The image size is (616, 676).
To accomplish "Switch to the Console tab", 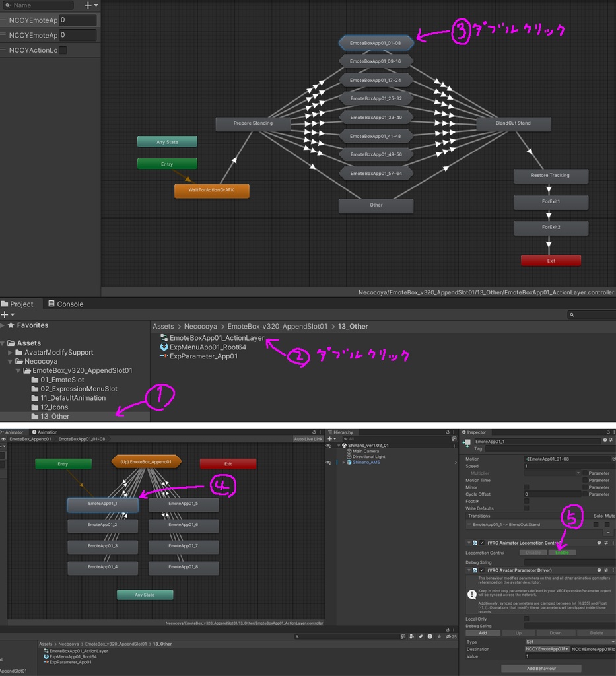I will coord(64,304).
